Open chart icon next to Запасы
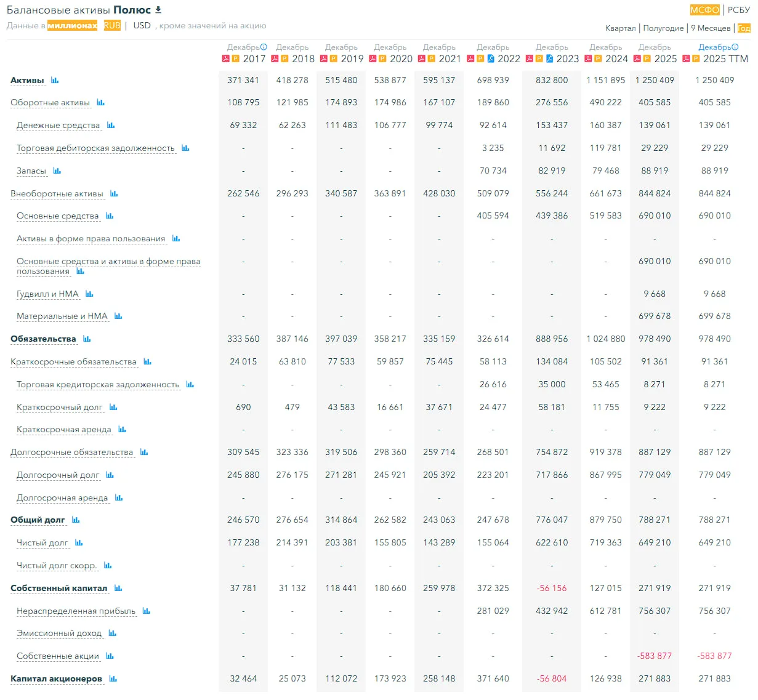This screenshot has width=758, height=700. click(57, 171)
